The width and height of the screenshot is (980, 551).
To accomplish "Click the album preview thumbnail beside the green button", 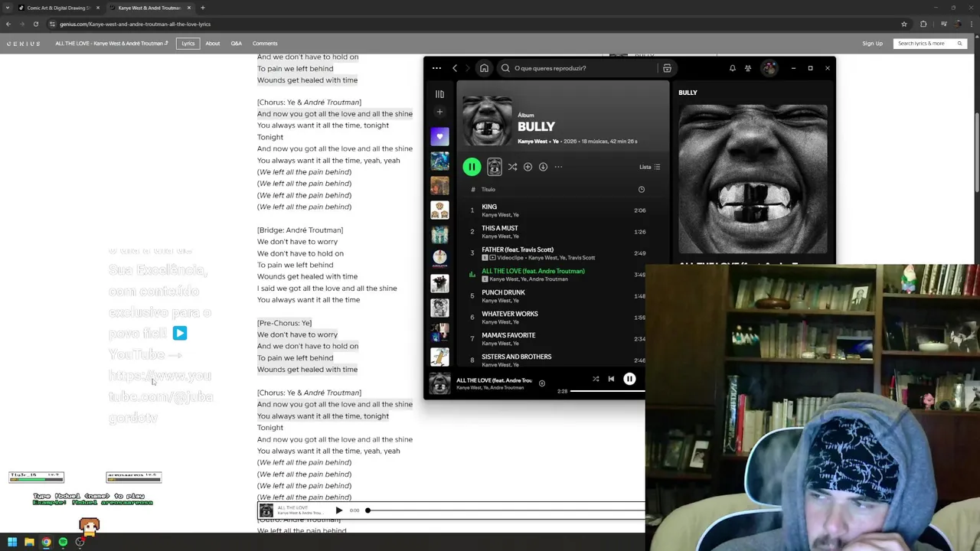I will coord(494,167).
